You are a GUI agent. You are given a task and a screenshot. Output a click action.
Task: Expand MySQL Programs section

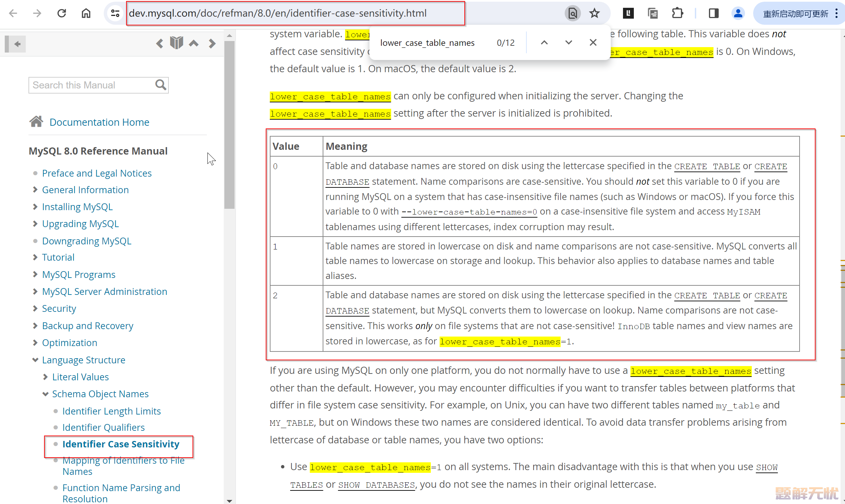coord(35,274)
